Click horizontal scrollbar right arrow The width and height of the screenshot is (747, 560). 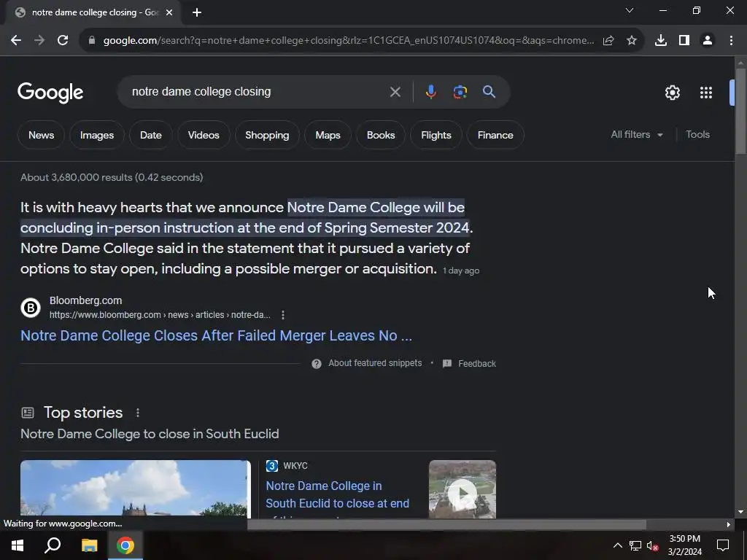click(x=728, y=524)
